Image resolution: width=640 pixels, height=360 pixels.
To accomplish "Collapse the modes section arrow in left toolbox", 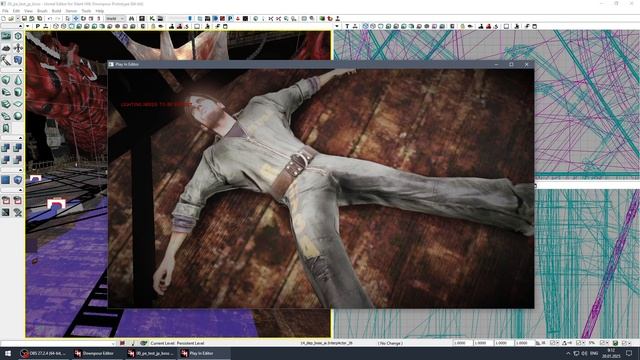I will click(20, 27).
